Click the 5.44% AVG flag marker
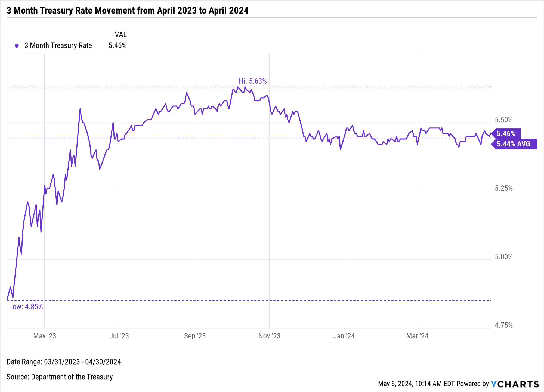Screen dimensions: 544x392 (x=513, y=144)
